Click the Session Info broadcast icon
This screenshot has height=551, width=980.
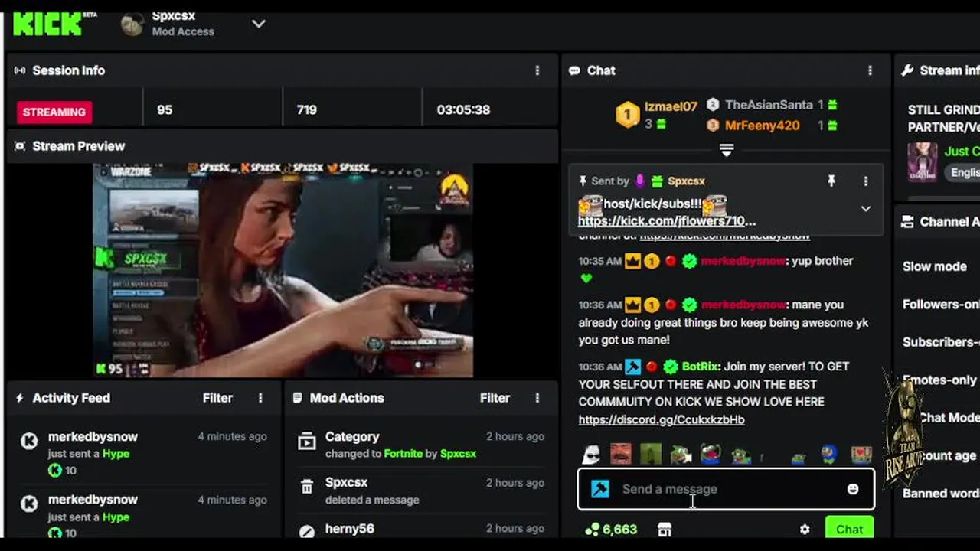coord(20,70)
